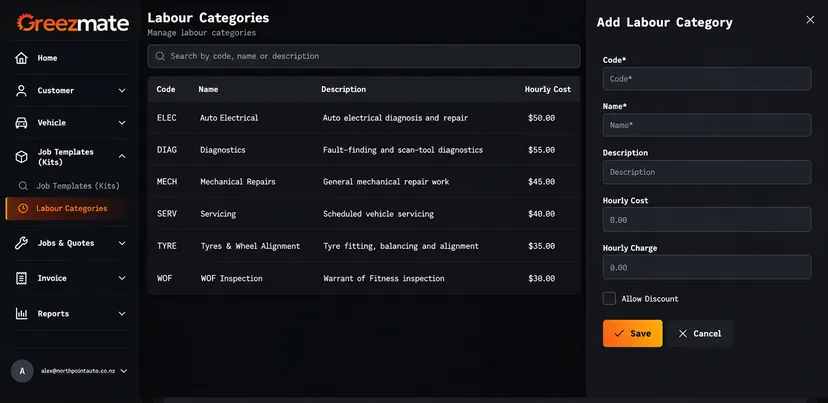Select the Auto Electrical name cell
The height and width of the screenshot is (403, 828).
[x=229, y=118]
